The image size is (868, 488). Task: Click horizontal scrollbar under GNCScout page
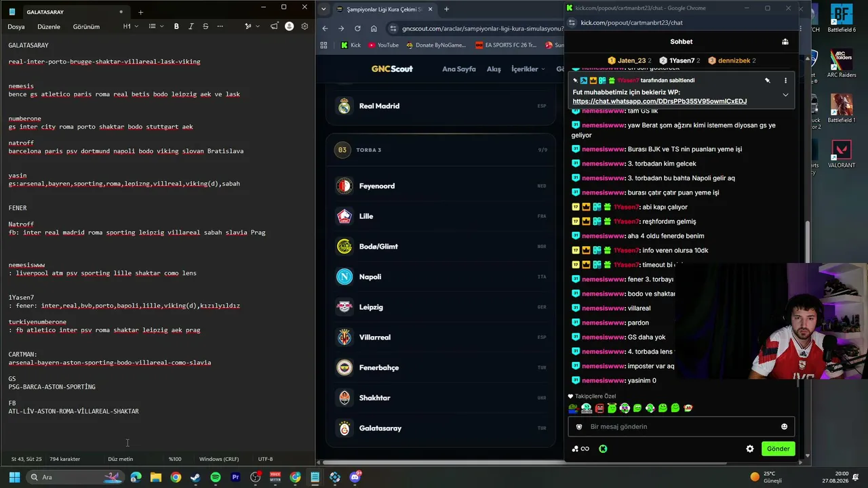pos(526,463)
